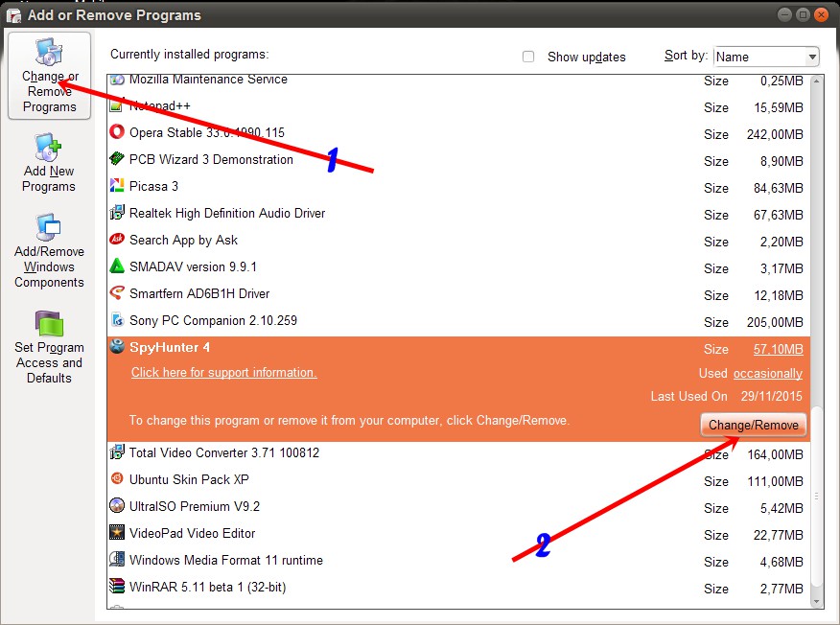Viewport: 840px width, 625px height.
Task: Click the 164,00MB size of Total Video Converter
Action: (775, 454)
